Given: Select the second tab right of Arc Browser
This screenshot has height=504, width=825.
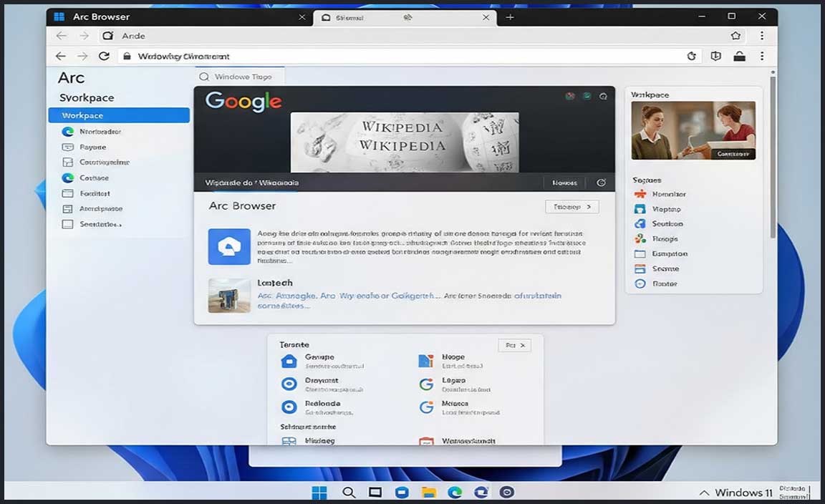Looking at the screenshot, I should pyautogui.click(x=405, y=17).
